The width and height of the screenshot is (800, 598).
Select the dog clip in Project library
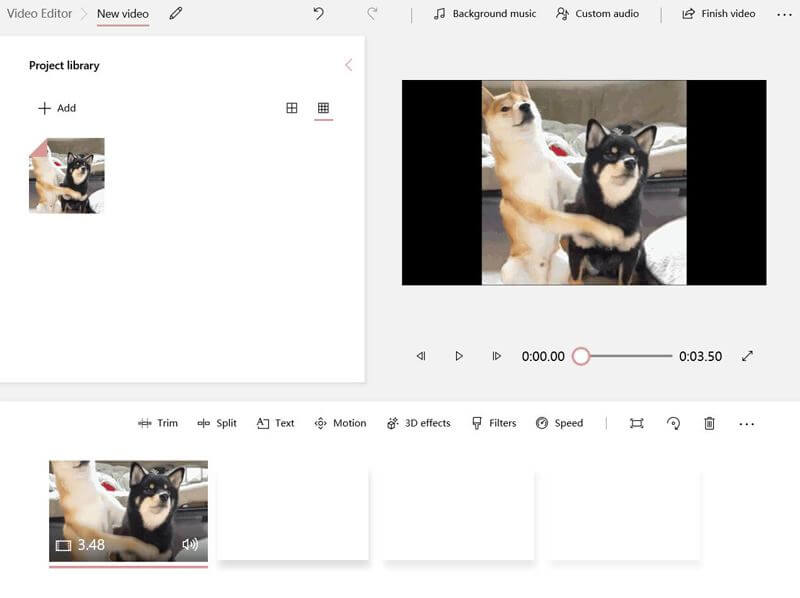66,175
